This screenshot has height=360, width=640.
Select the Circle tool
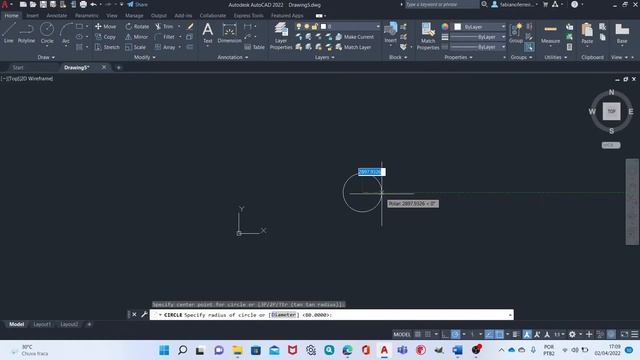(47, 33)
